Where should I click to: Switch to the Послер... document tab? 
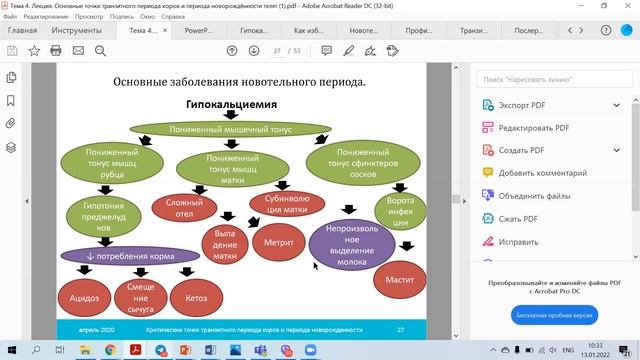pyautogui.click(x=529, y=31)
